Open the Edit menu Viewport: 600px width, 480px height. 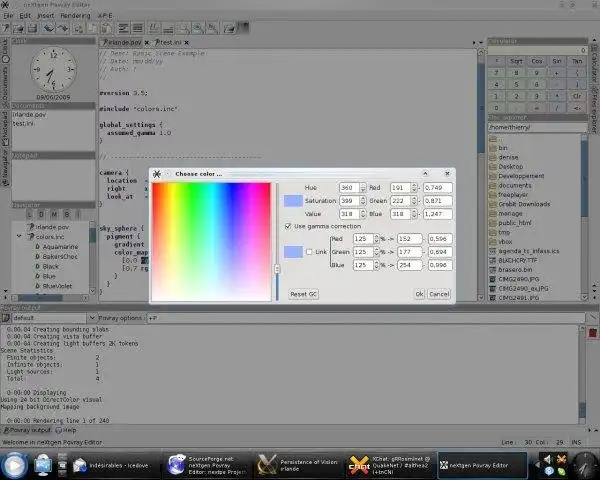[25, 16]
